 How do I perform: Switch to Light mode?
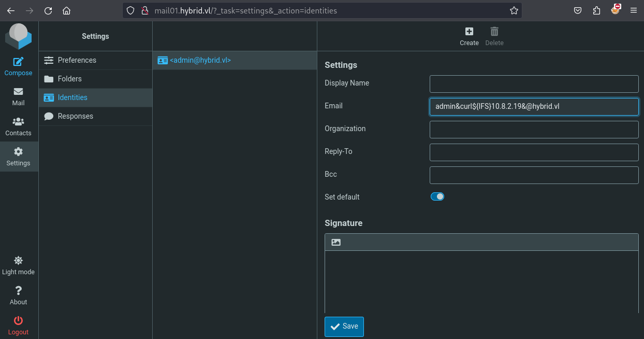click(x=19, y=265)
